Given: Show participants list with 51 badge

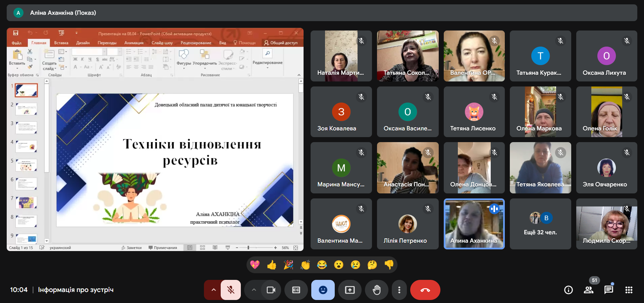Looking at the screenshot, I should (x=589, y=290).
